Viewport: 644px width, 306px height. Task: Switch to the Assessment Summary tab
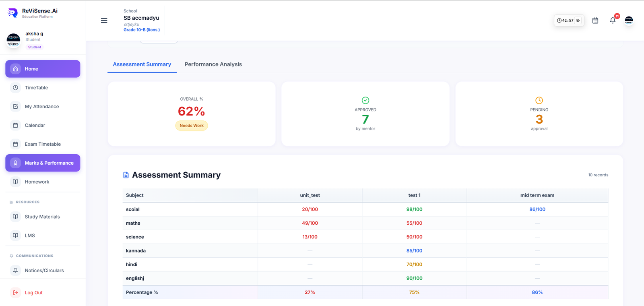point(142,64)
